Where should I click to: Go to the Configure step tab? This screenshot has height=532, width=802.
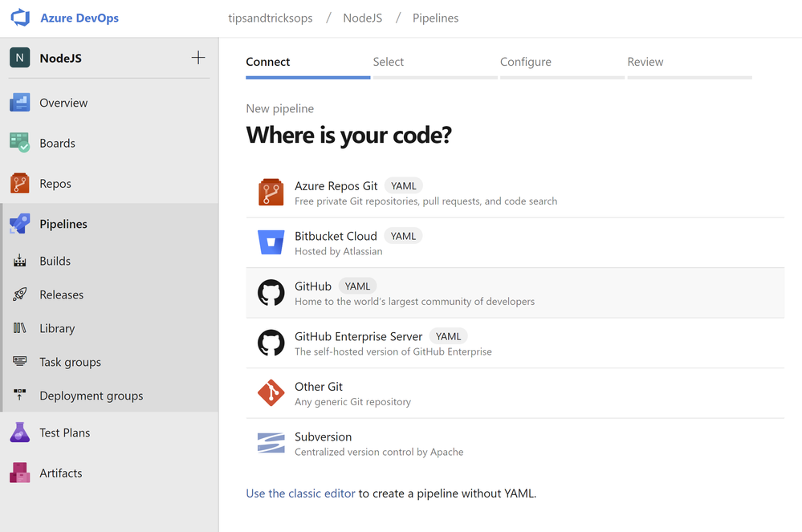coord(526,62)
